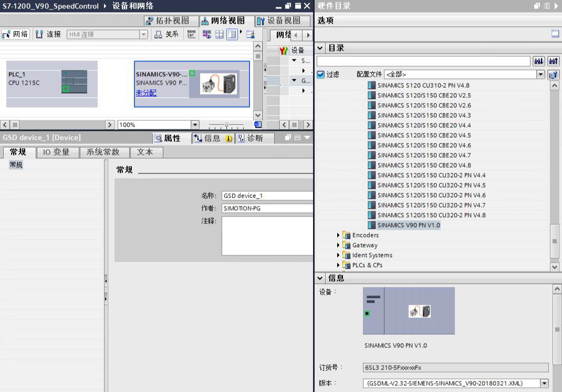Toggle the 过滤 (Filter) checkbox
The width and height of the screenshot is (562, 392).
321,75
